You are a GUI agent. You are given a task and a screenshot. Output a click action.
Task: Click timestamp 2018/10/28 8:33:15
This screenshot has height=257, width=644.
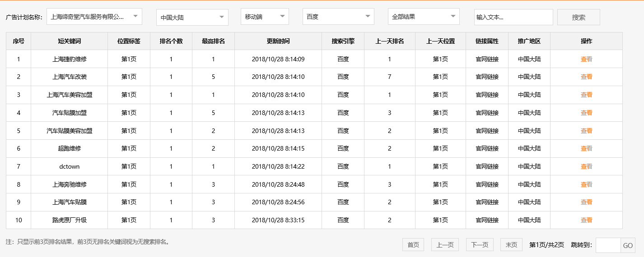[278, 220]
